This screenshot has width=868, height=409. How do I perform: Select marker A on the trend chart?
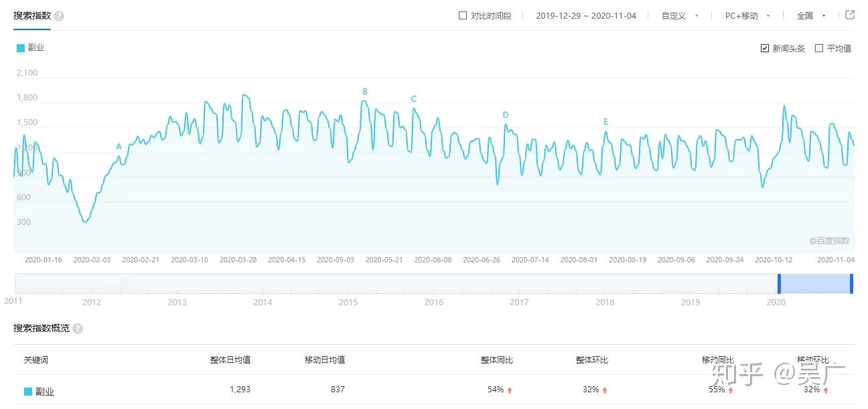[119, 146]
